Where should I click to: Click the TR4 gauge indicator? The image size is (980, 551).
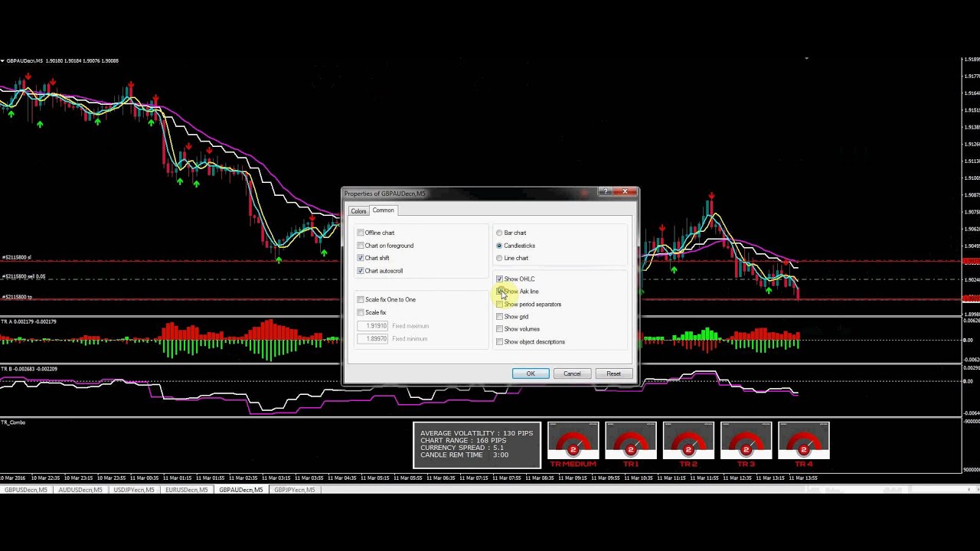click(x=803, y=445)
